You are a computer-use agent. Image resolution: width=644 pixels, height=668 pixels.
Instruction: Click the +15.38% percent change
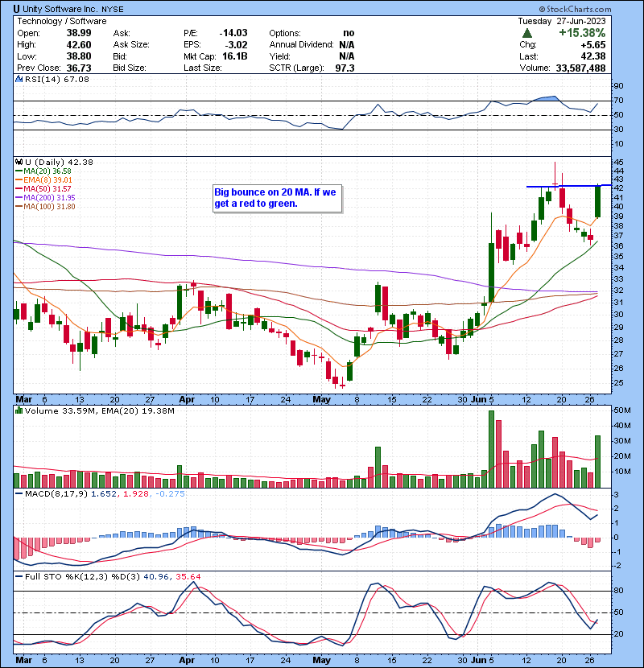pos(582,33)
